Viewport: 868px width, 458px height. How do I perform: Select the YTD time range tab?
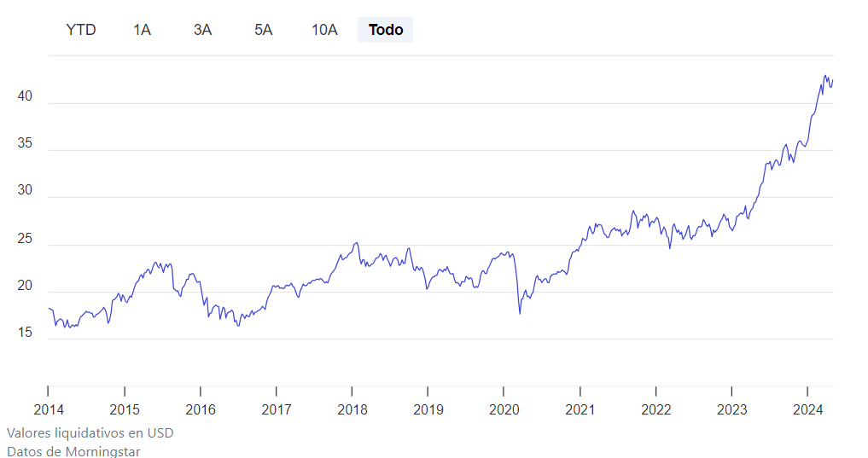[x=81, y=30]
